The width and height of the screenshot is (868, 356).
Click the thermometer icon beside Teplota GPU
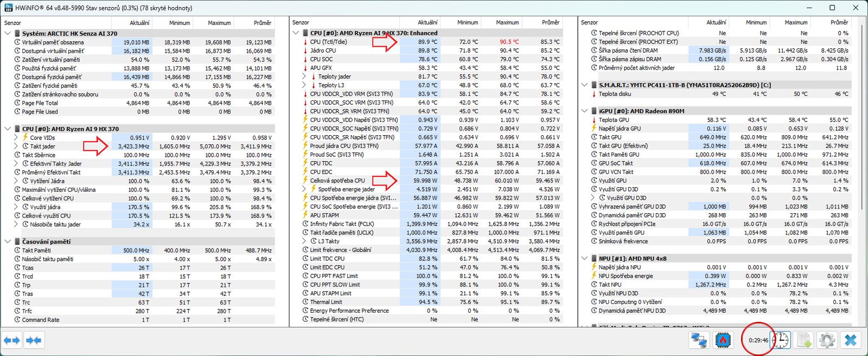coord(594,120)
